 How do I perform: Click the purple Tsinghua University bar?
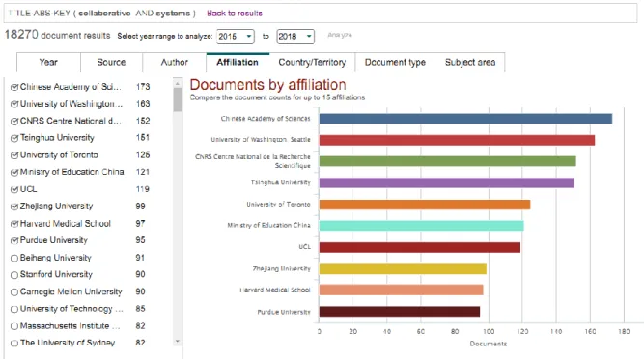point(447,182)
